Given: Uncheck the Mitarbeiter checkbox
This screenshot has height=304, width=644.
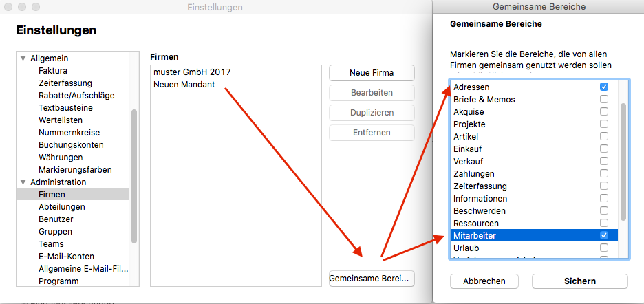Looking at the screenshot, I should 604,235.
